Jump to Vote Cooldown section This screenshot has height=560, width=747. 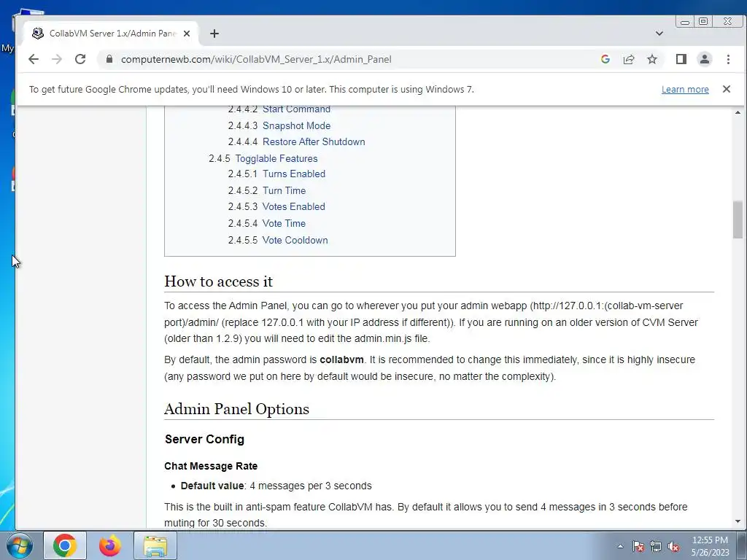point(295,240)
